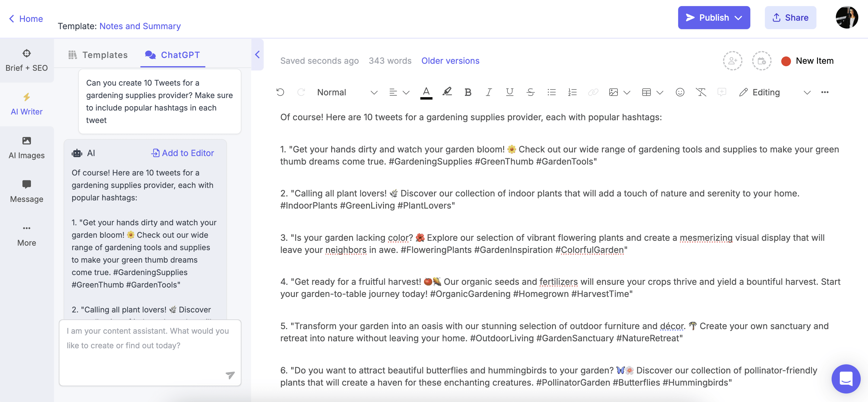Open Older versions

[x=450, y=61]
